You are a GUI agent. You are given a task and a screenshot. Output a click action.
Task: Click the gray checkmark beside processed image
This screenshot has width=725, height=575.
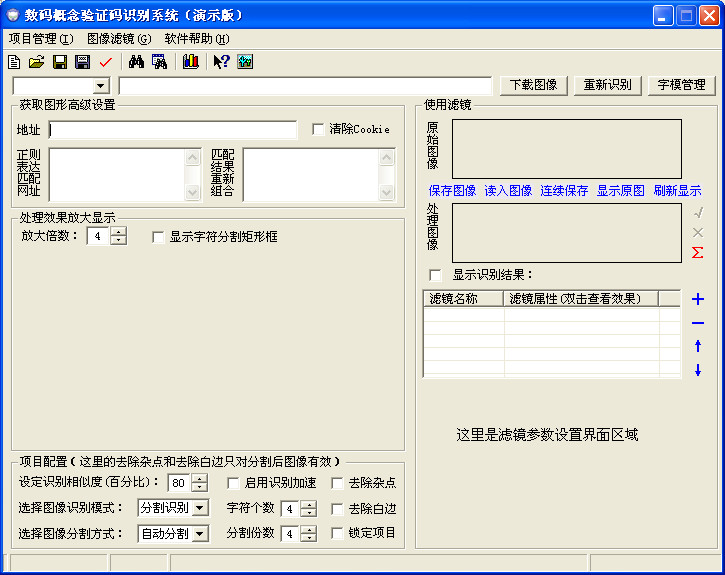(x=698, y=213)
